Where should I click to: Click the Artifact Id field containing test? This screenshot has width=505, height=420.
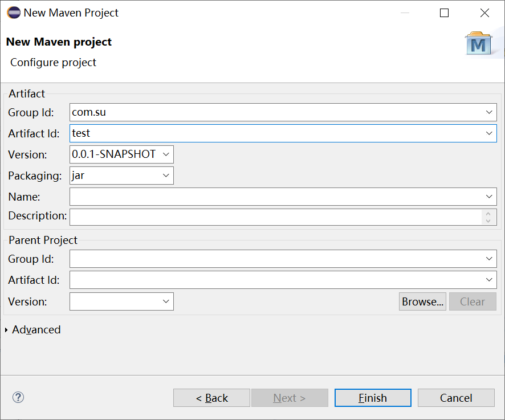274,133
